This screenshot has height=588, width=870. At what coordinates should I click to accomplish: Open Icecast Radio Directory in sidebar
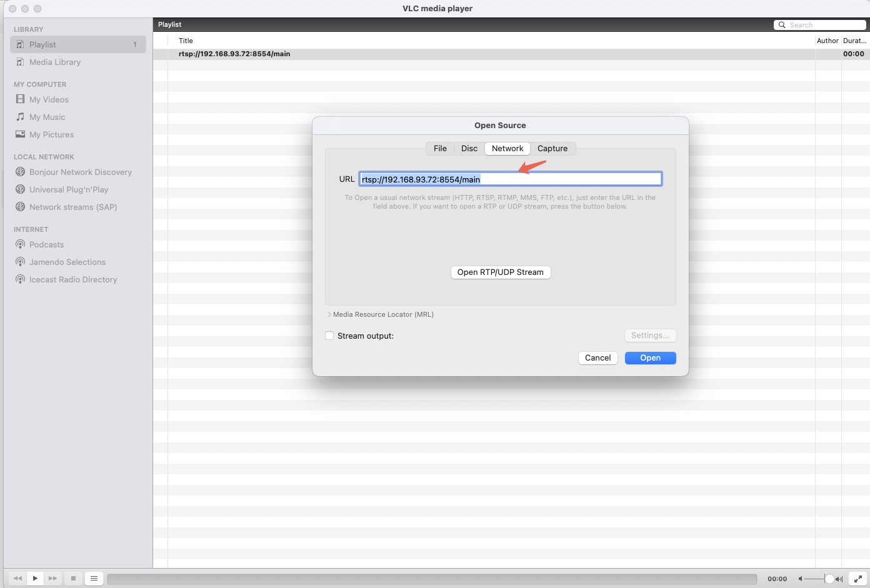(73, 279)
